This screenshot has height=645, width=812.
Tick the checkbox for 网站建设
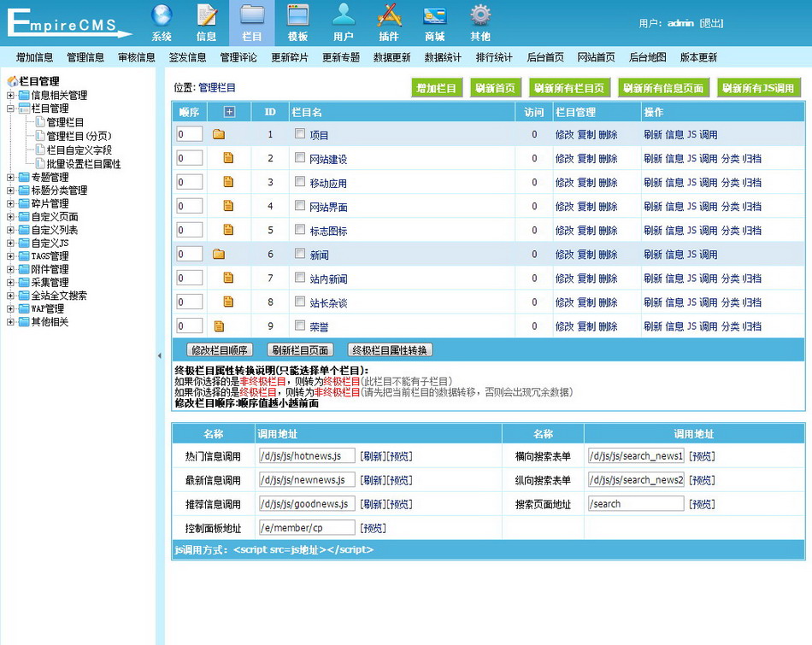300,158
